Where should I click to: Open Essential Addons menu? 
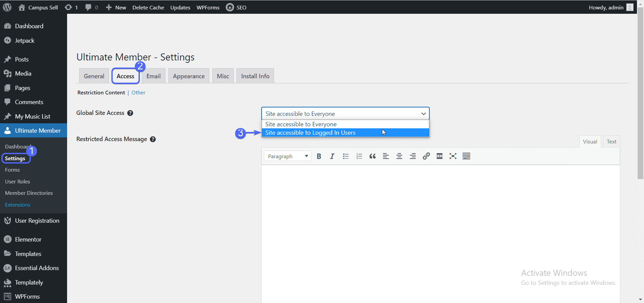coord(34,268)
